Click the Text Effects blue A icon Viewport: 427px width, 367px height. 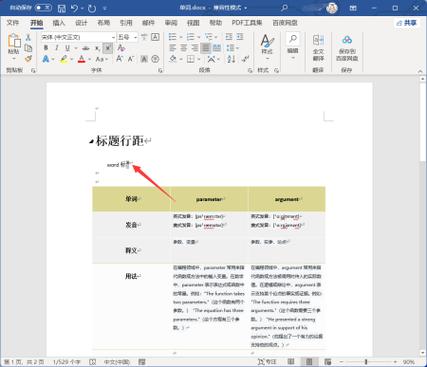(46, 59)
